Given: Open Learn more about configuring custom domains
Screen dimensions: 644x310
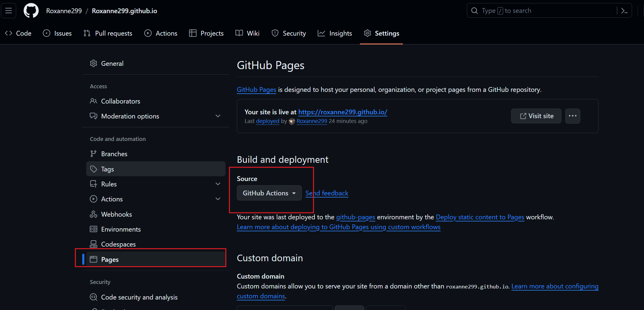Looking at the screenshot, I should 555,286.
